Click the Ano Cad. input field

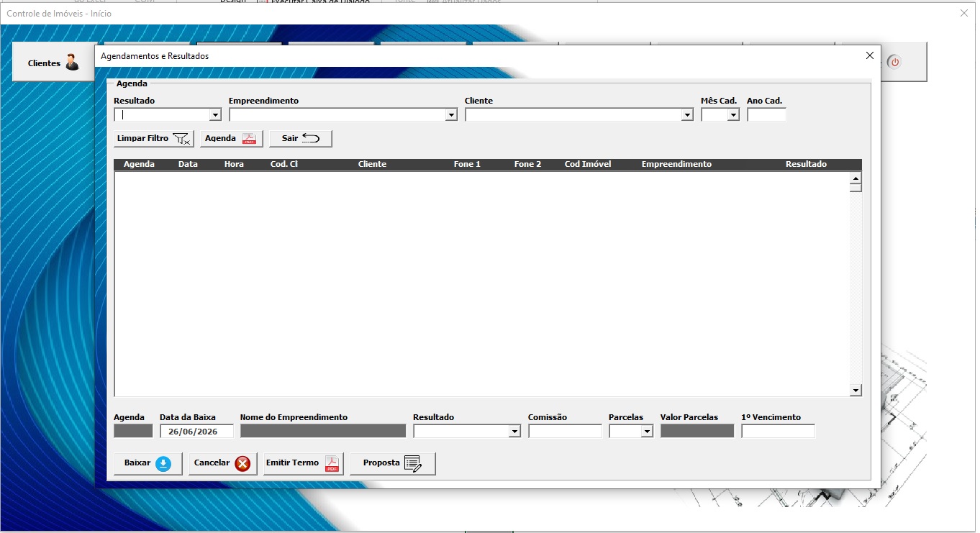point(767,115)
